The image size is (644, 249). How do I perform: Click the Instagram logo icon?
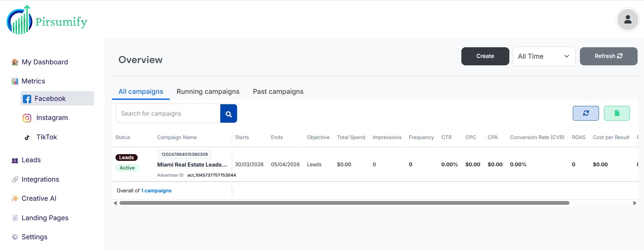point(27,118)
